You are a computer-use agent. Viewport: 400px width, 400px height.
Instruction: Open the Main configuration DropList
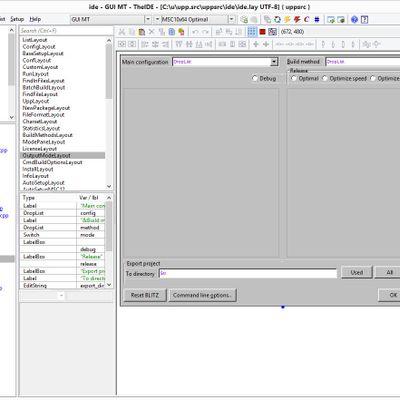pos(274,62)
